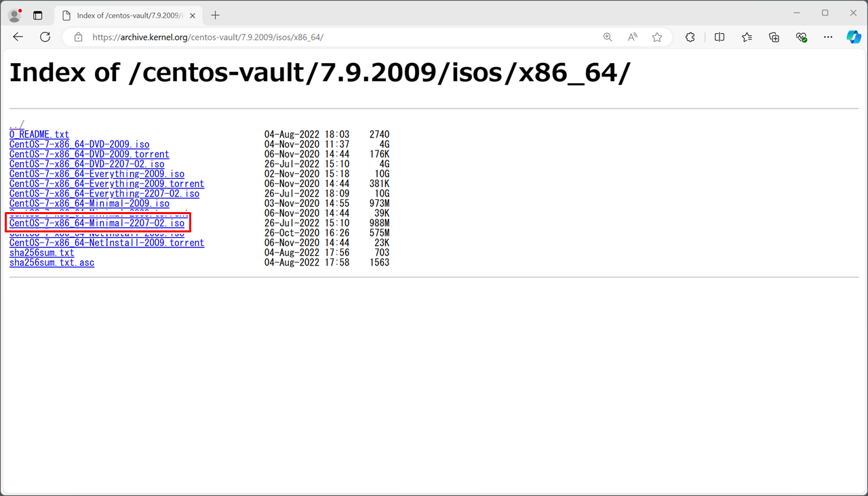Open the Collections icon
The width and height of the screenshot is (868, 496).
point(774,37)
